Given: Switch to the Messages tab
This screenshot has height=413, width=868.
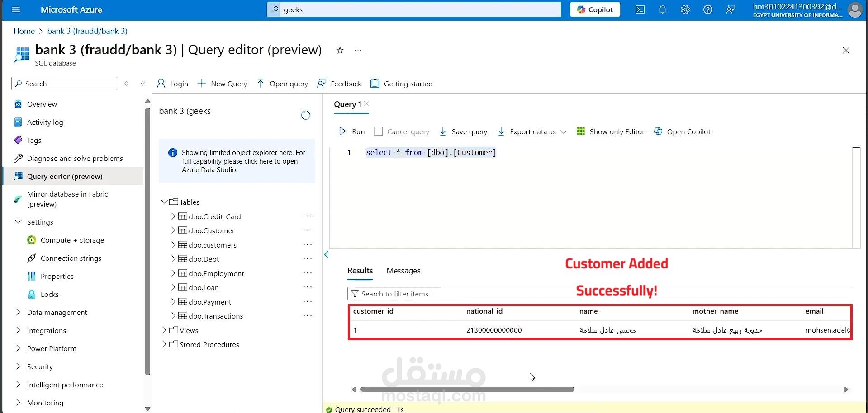Looking at the screenshot, I should (x=403, y=271).
